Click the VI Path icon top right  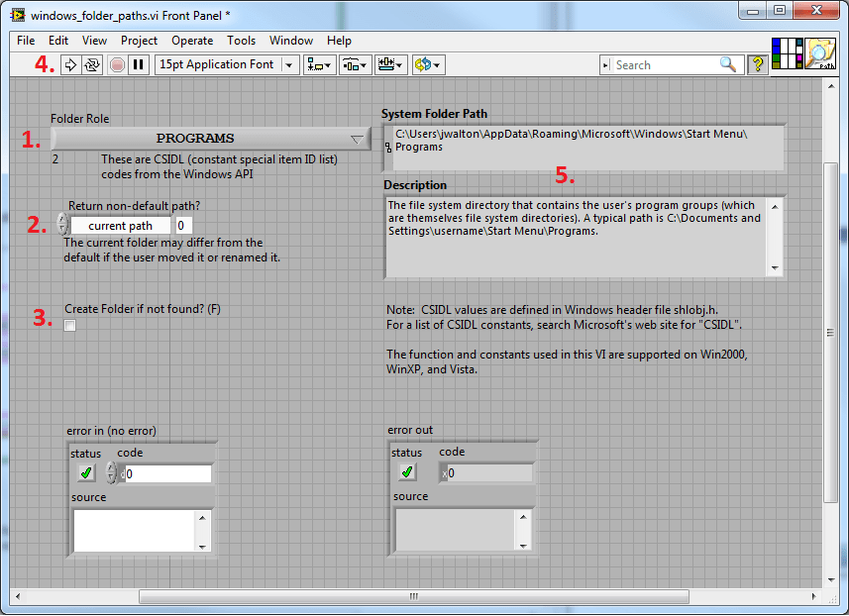pyautogui.click(x=819, y=53)
